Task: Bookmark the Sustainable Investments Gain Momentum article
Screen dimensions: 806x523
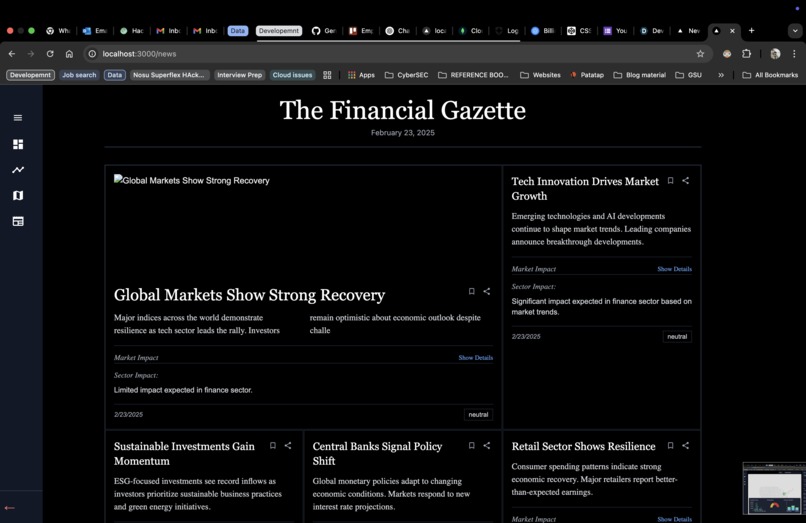Action: pyautogui.click(x=273, y=445)
